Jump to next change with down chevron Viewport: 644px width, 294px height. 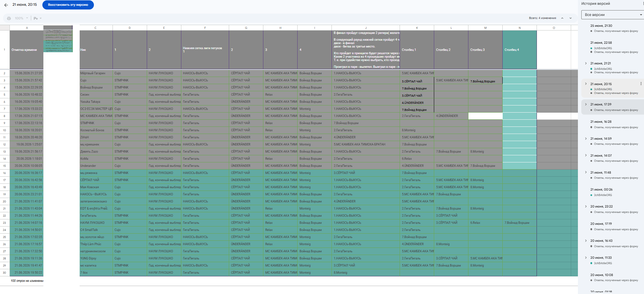(x=570, y=18)
